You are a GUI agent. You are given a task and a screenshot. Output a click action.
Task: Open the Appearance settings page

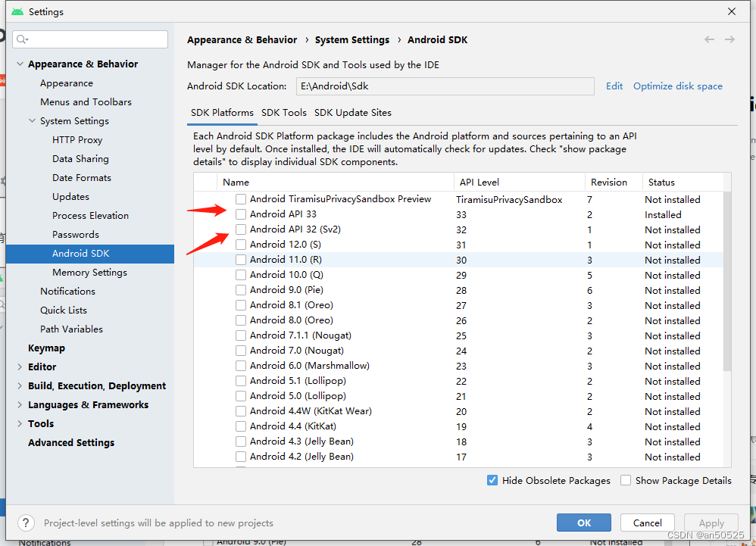[x=67, y=83]
